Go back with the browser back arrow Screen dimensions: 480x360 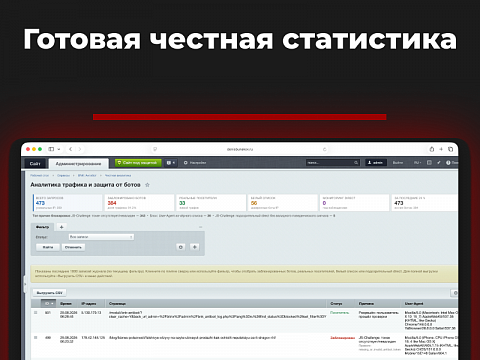70,149
